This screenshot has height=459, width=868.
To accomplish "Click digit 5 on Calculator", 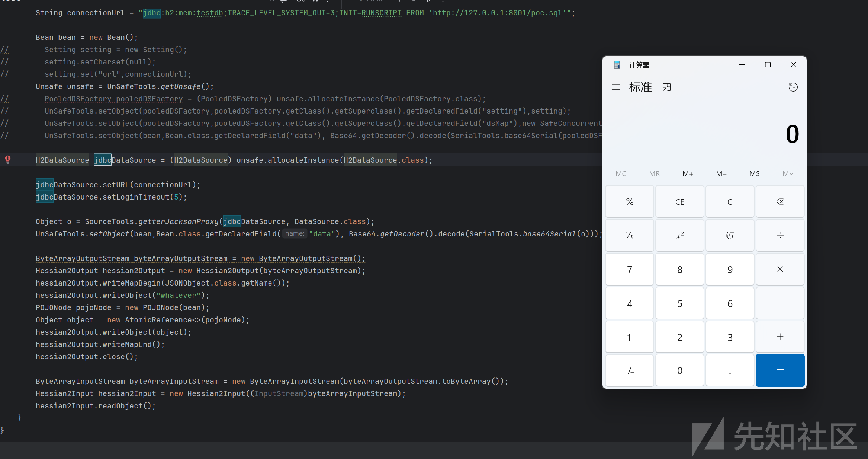I will 680,303.
